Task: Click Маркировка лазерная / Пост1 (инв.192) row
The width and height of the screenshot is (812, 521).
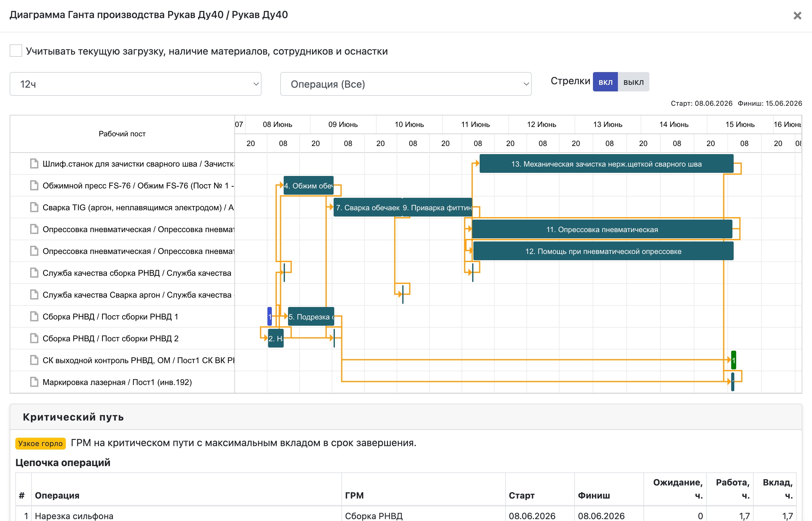Action: coord(122,382)
